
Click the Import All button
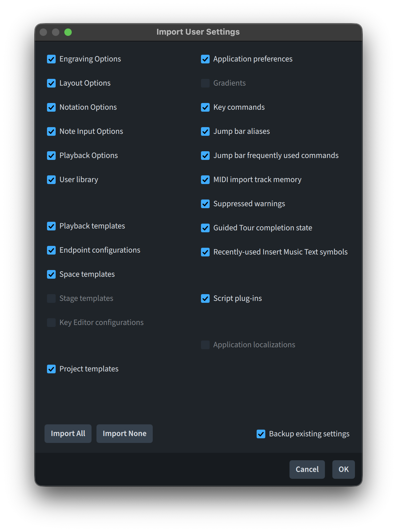[68, 434]
